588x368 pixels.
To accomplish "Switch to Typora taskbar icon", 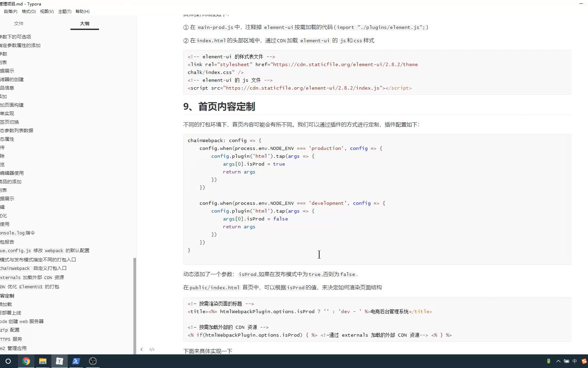I will tap(60, 361).
